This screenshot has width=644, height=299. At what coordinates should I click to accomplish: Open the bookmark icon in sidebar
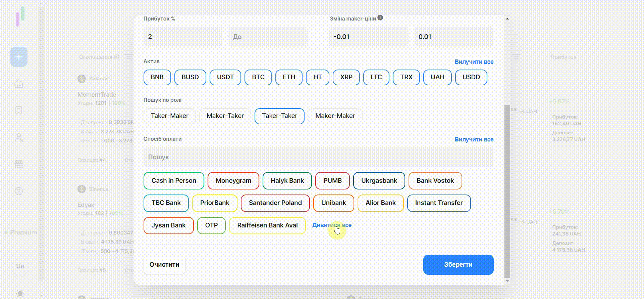pos(19,111)
